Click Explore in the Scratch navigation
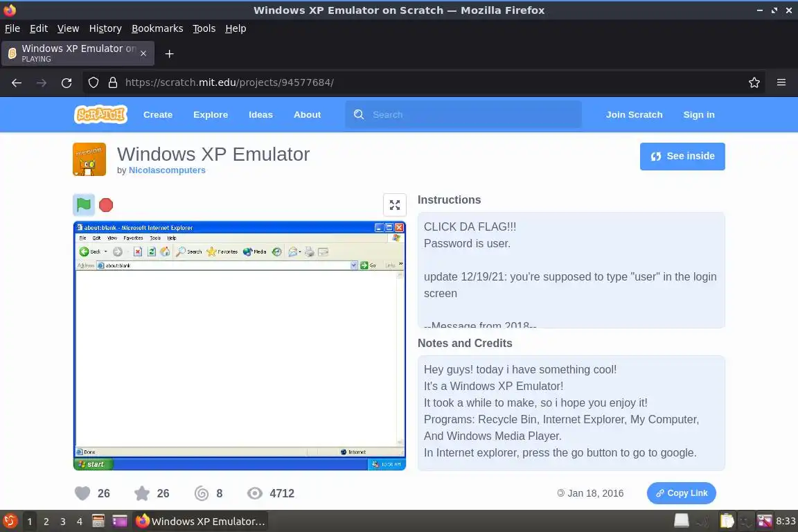This screenshot has height=532, width=798. [x=211, y=114]
